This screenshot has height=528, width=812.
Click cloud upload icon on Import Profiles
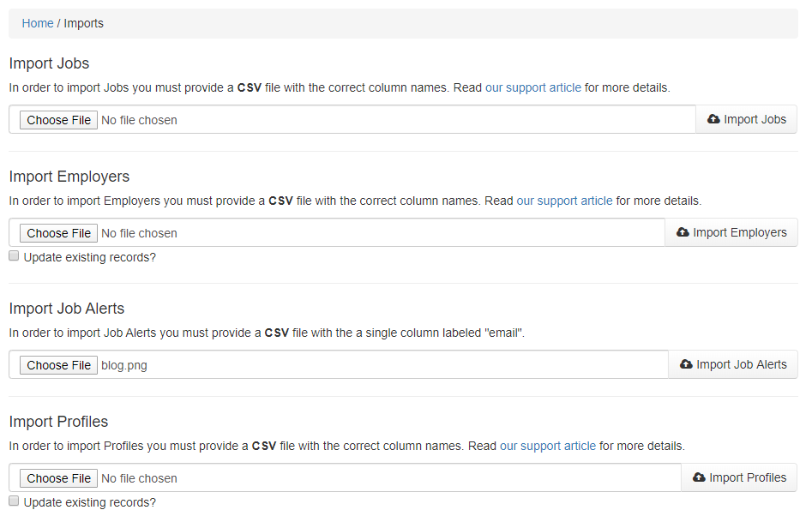tap(699, 478)
